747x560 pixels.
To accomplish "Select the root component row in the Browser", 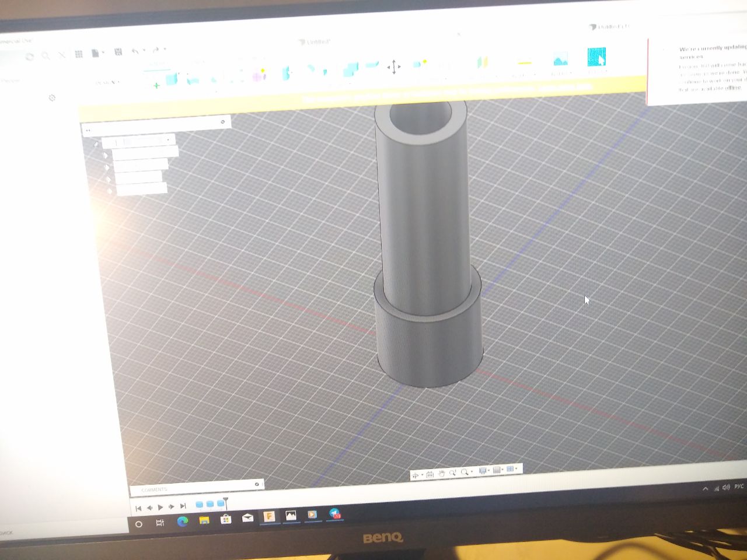I will click(x=138, y=141).
